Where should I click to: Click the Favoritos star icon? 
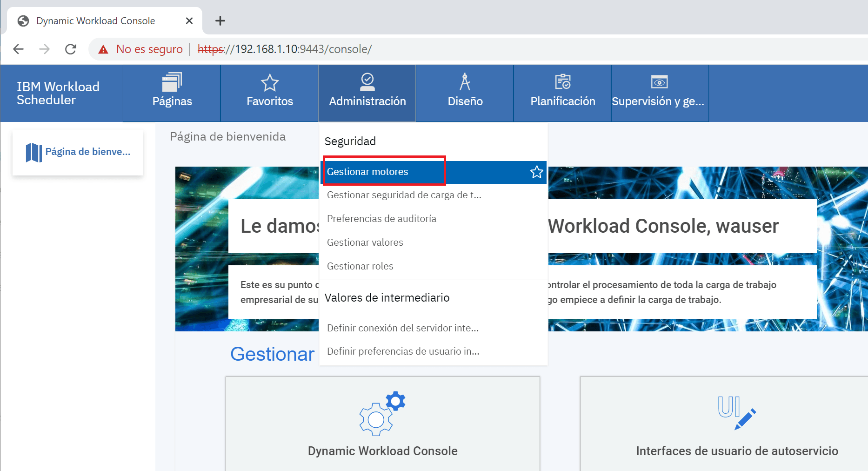click(270, 83)
